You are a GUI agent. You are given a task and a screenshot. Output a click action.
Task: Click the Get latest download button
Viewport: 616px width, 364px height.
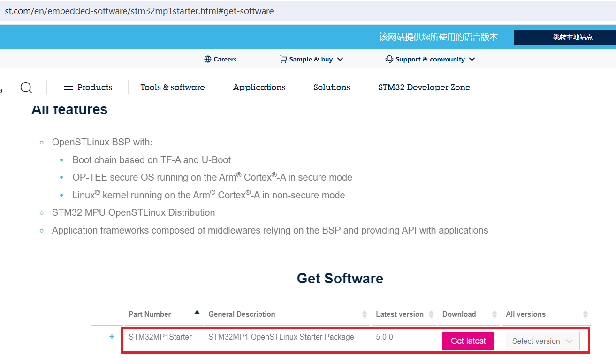click(468, 341)
